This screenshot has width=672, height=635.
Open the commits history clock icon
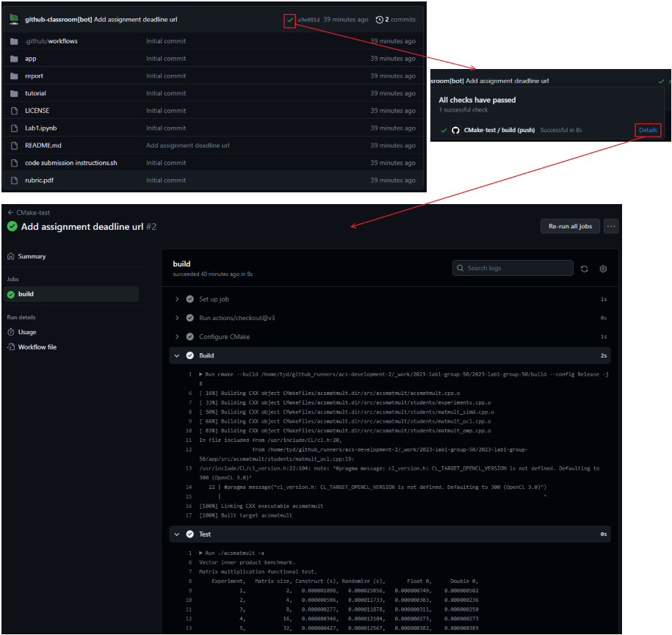[x=379, y=20]
